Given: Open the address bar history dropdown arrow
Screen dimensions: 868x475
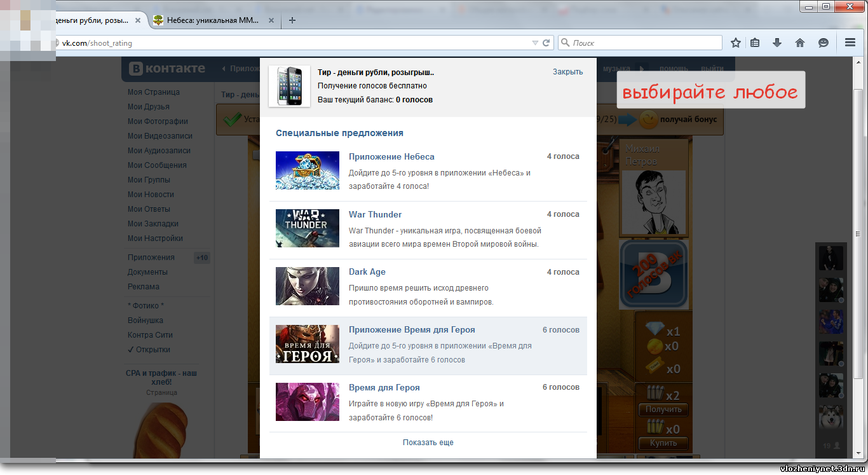Looking at the screenshot, I should pyautogui.click(x=535, y=43).
